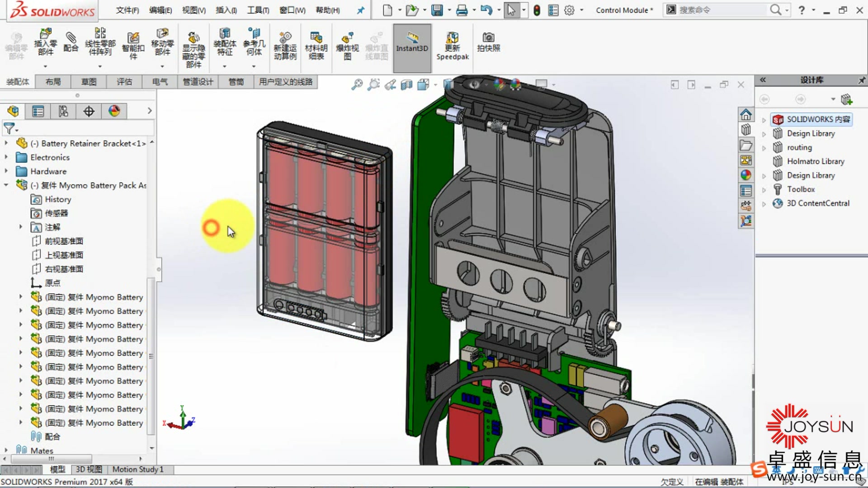This screenshot has height=488, width=868.
Task: Select 前视基准面 front plane
Action: click(x=64, y=241)
